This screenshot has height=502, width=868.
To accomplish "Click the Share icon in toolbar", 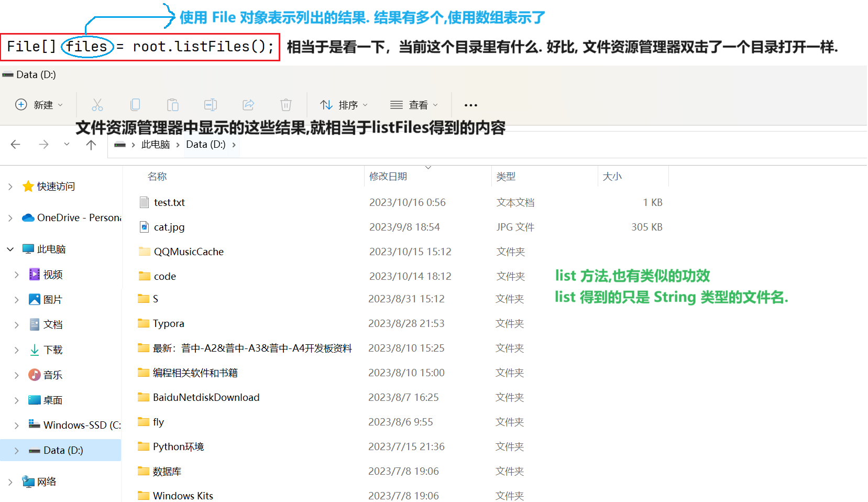I will click(x=248, y=105).
